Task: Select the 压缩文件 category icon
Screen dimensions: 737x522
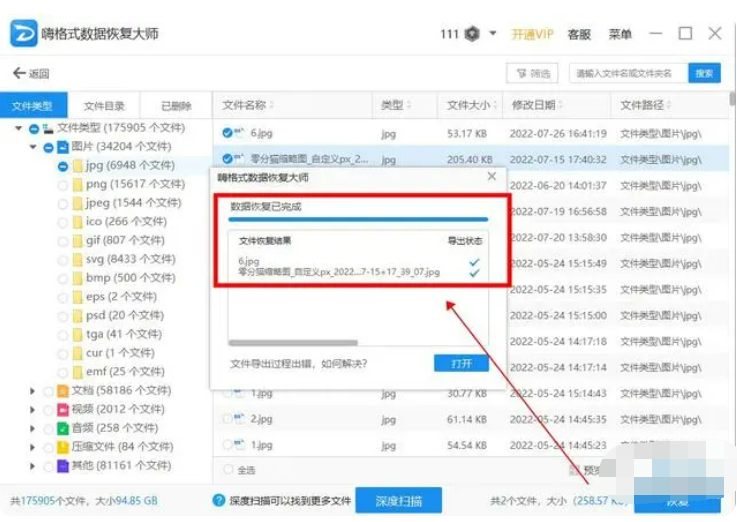Action: pyautogui.click(x=63, y=447)
